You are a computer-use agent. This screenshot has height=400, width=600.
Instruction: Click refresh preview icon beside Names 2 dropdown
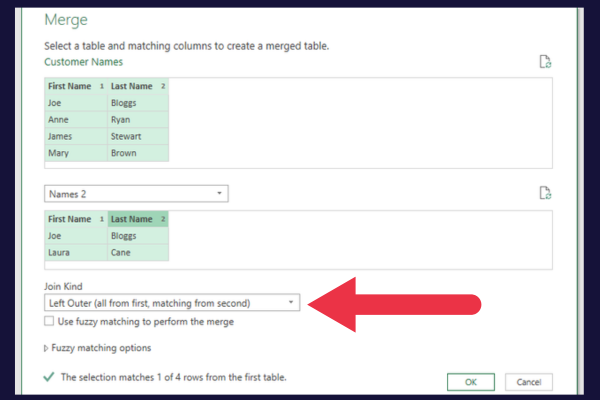tap(545, 193)
